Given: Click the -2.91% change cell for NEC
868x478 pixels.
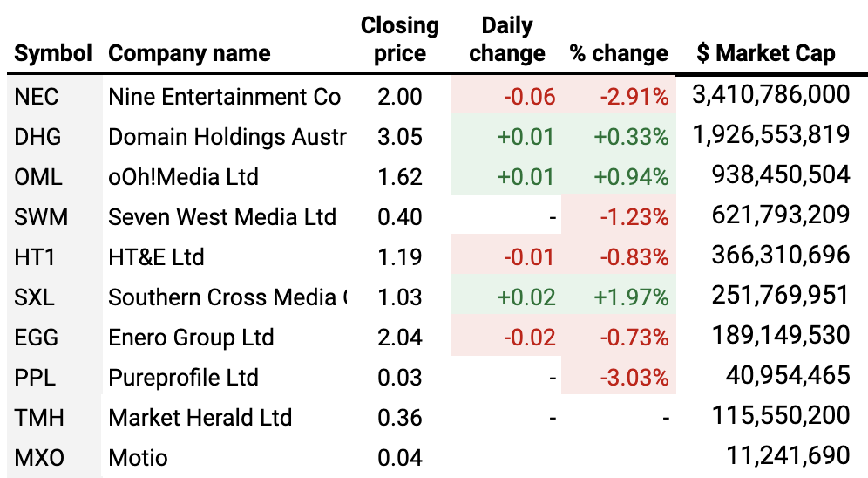Looking at the screenshot, I should 634,97.
